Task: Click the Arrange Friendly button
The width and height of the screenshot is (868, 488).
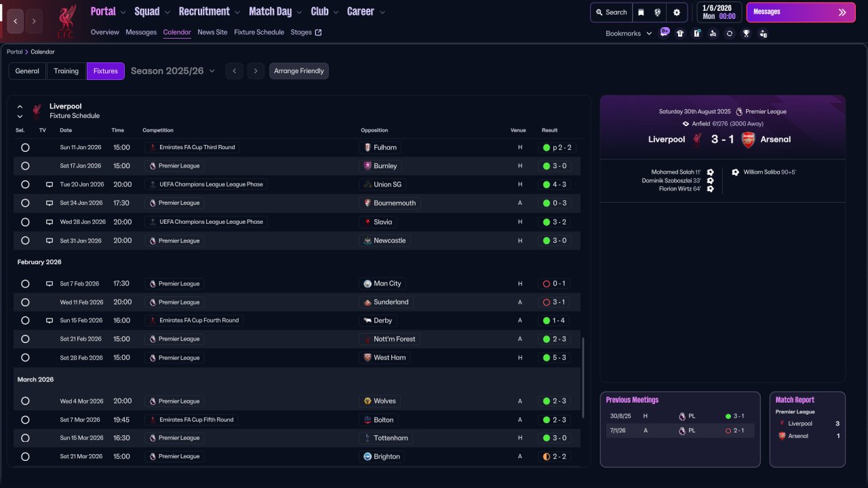Action: tap(299, 71)
